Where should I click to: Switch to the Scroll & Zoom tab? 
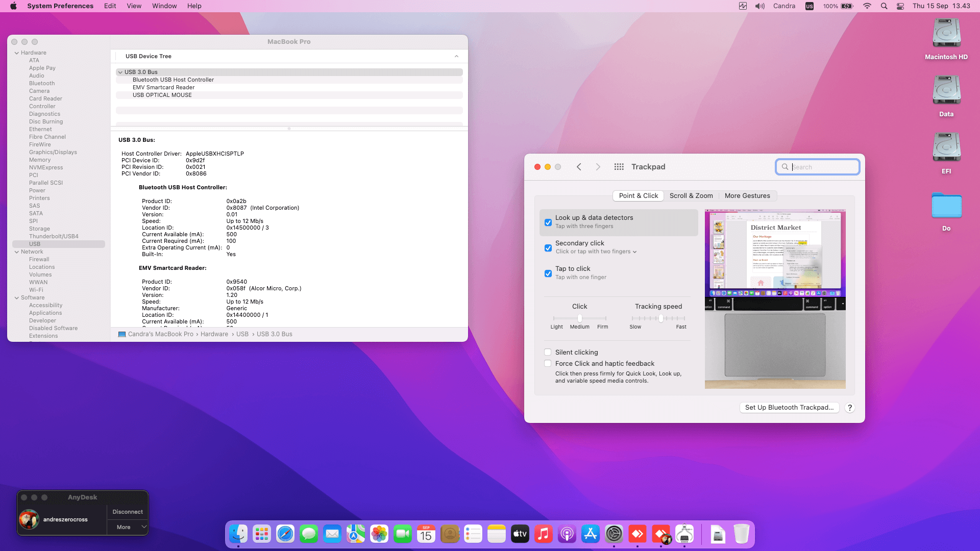click(x=691, y=196)
